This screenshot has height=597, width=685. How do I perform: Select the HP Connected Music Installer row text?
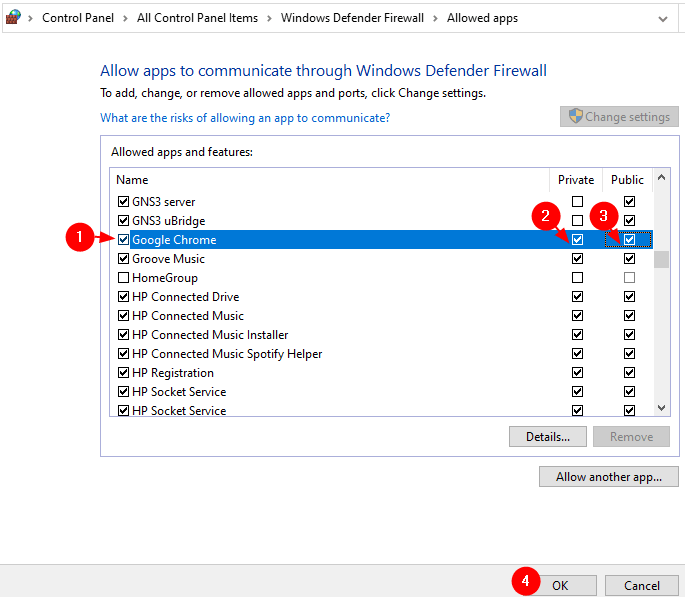[210, 335]
